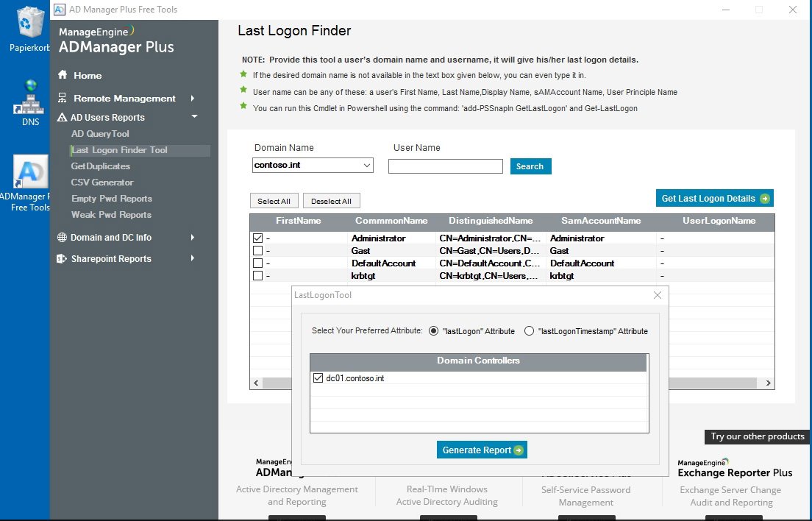Click the User Name input field

pos(445,166)
